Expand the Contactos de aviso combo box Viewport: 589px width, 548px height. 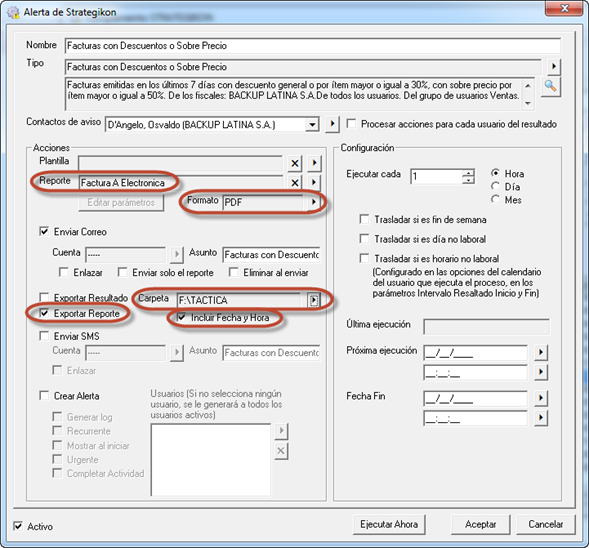click(312, 125)
